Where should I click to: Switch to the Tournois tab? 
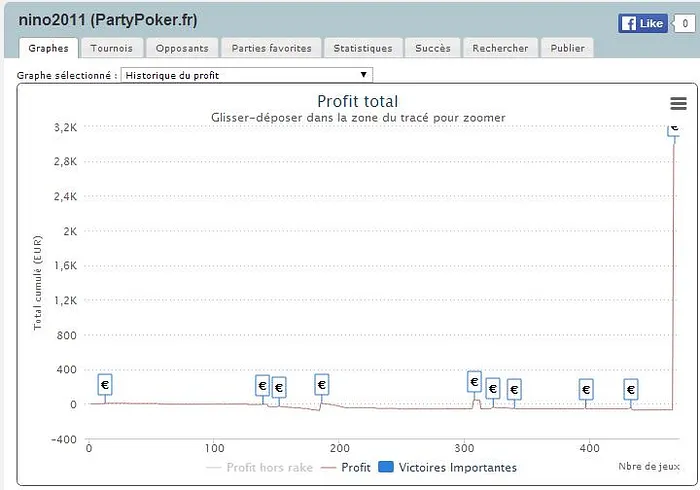coord(111,48)
